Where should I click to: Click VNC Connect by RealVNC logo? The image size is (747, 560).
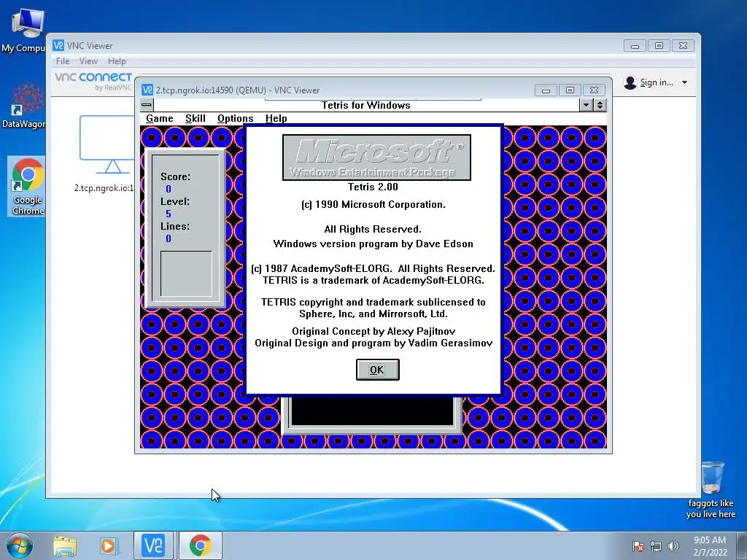click(93, 81)
